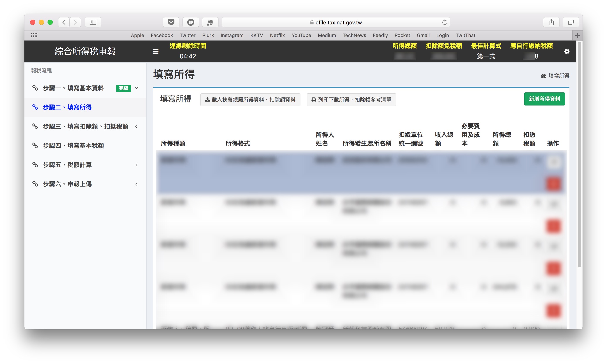Reload the page with the refresh icon
The height and width of the screenshot is (364, 607).
coord(444,22)
